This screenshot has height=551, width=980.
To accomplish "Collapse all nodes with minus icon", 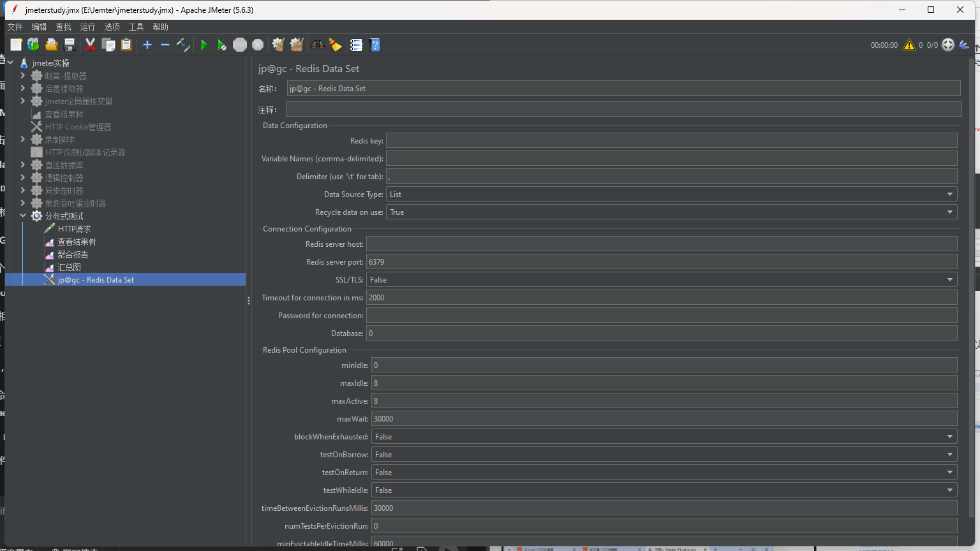I will [x=165, y=45].
